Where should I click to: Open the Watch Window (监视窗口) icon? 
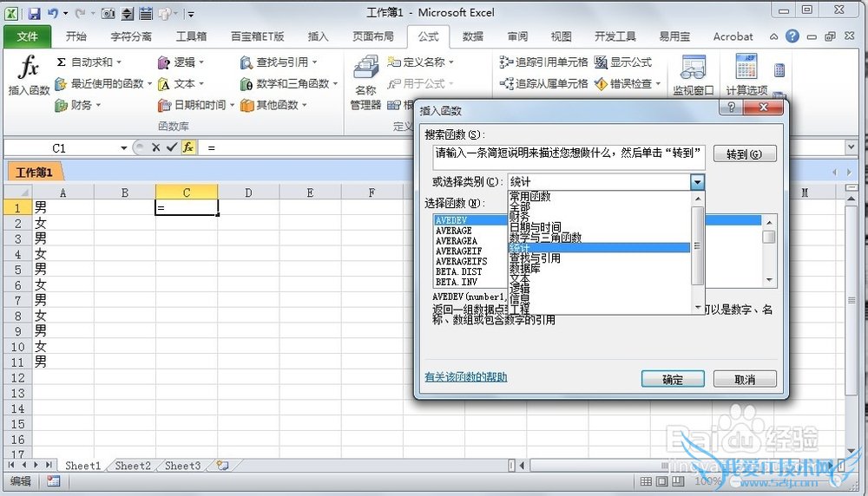coord(693,68)
